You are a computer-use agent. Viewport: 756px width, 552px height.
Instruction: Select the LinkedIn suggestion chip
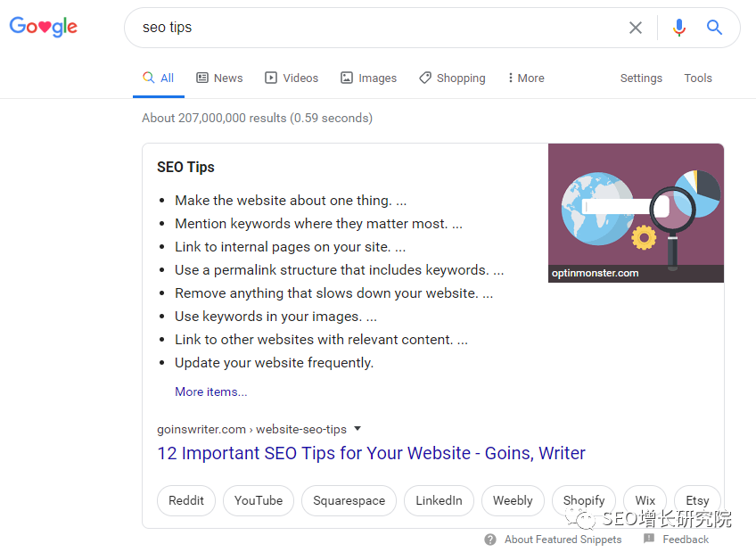coord(439,500)
